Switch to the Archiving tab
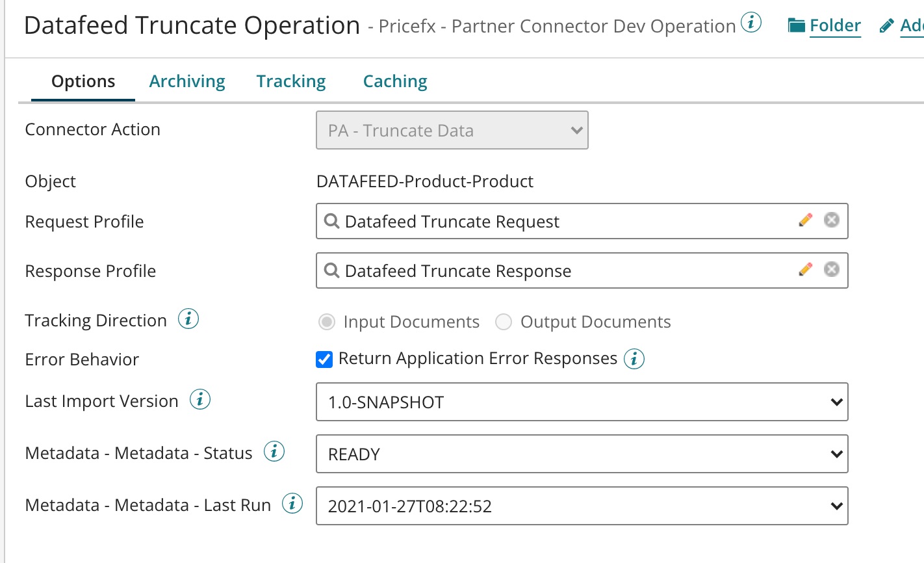The image size is (924, 563). 187,81
